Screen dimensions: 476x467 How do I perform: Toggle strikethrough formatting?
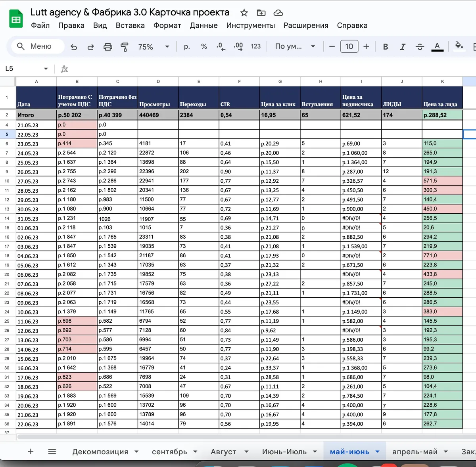[420, 47]
